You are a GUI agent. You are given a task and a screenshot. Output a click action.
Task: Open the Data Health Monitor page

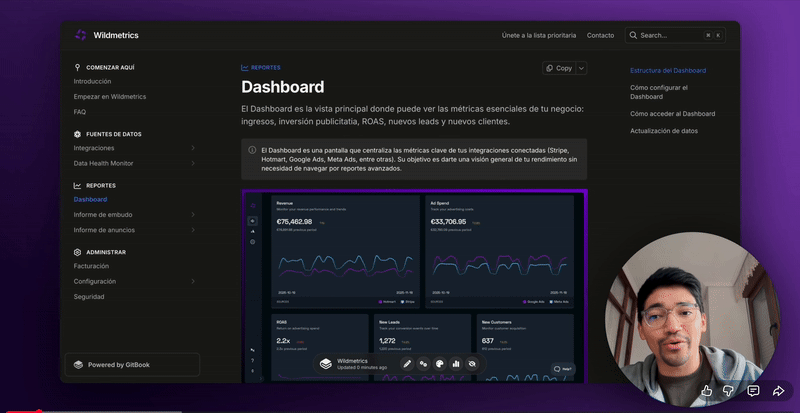click(x=104, y=163)
